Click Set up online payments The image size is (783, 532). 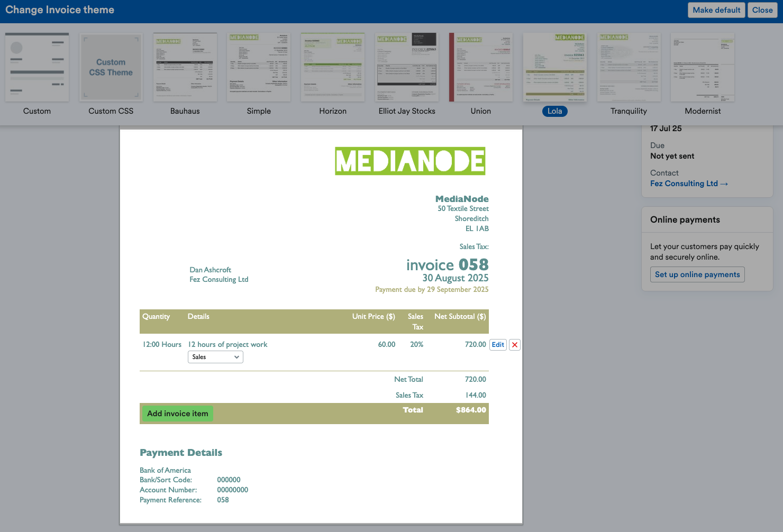click(697, 274)
